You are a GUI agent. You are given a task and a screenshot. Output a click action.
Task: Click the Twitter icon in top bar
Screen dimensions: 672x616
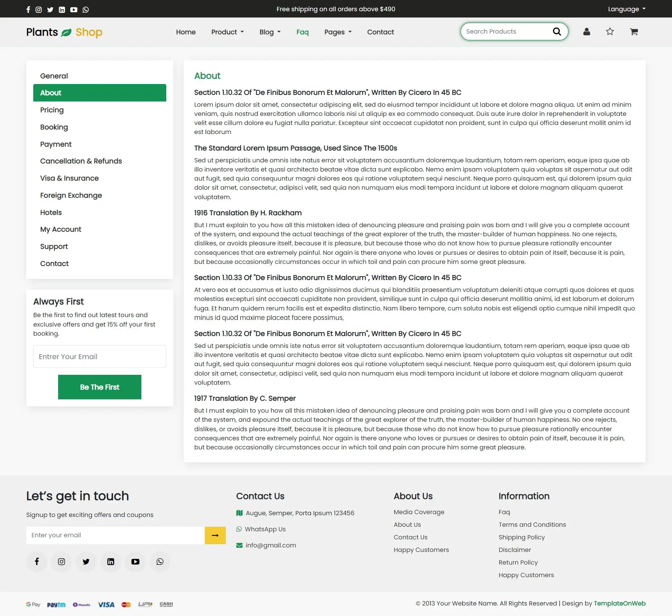click(x=50, y=9)
